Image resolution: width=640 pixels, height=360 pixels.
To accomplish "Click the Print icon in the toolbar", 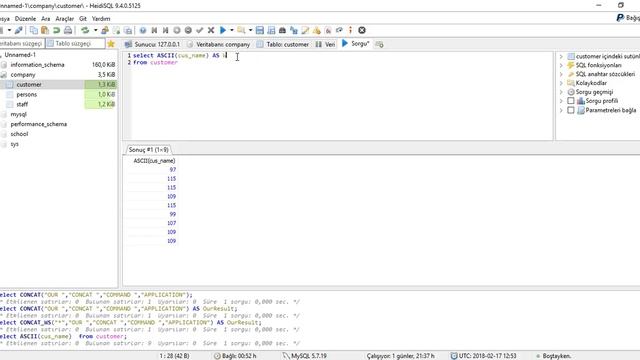I will point(68,30).
